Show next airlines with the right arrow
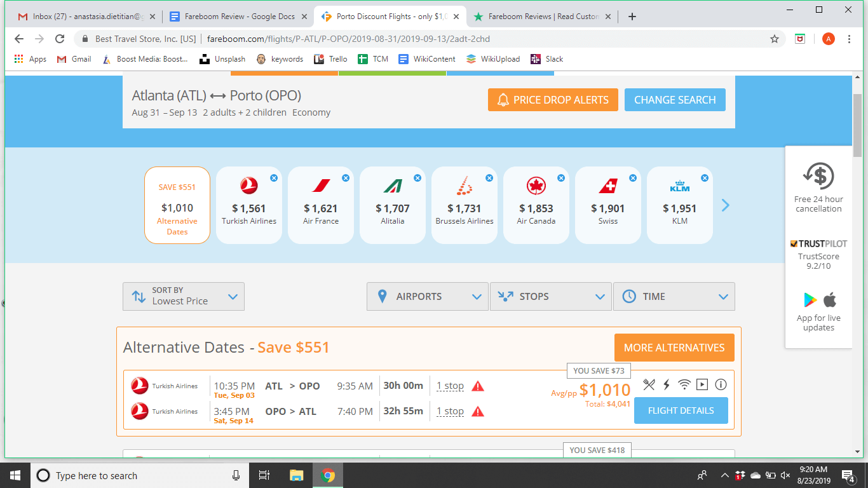Image resolution: width=868 pixels, height=488 pixels. [x=726, y=205]
